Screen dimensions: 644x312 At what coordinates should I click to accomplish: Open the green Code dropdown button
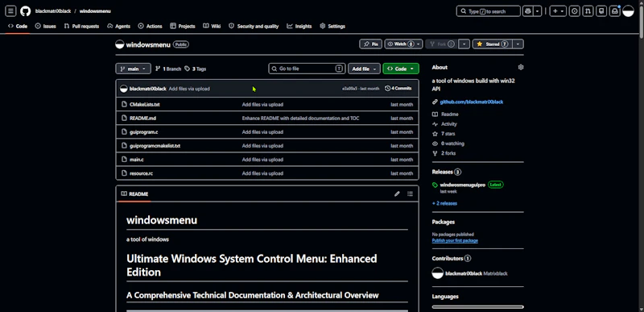(x=400, y=69)
